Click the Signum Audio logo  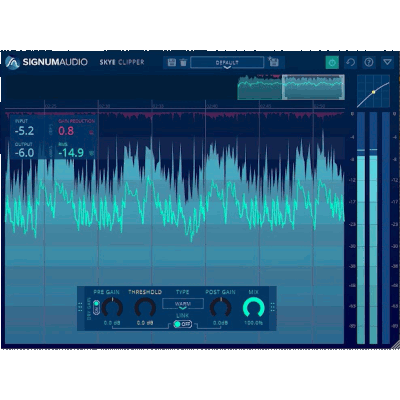46,62
